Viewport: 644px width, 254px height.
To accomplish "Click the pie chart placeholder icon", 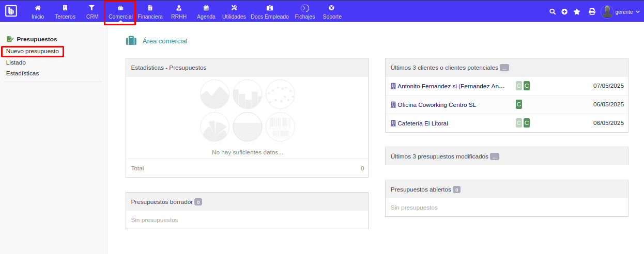I will 214,126.
